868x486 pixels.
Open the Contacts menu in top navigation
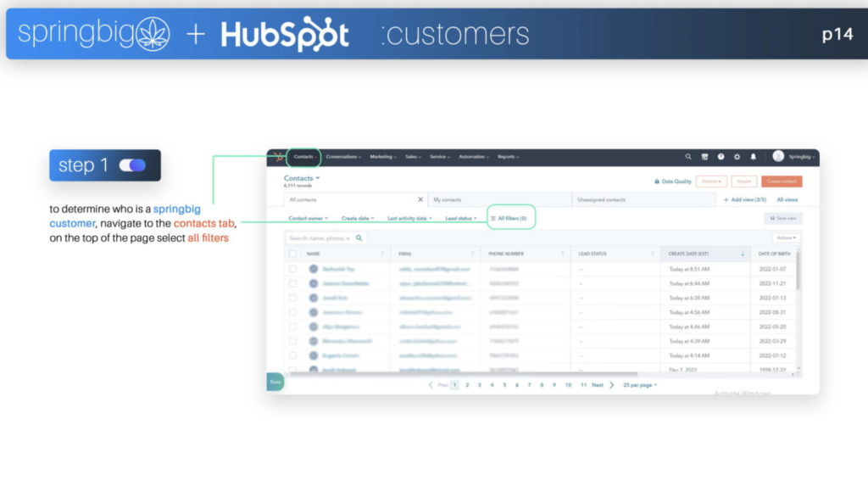(x=305, y=157)
